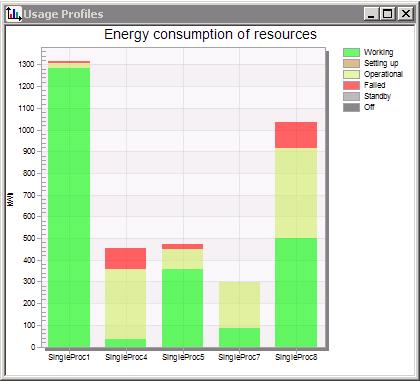Click the green Working segment of SingleProc1 bar
The width and height of the screenshot is (420, 381).
coord(69,207)
